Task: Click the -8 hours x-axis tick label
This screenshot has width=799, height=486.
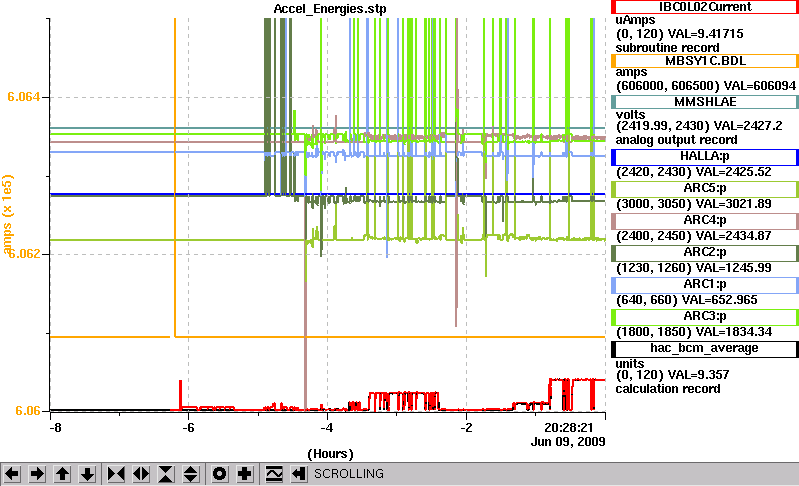Action: pyautogui.click(x=55, y=428)
